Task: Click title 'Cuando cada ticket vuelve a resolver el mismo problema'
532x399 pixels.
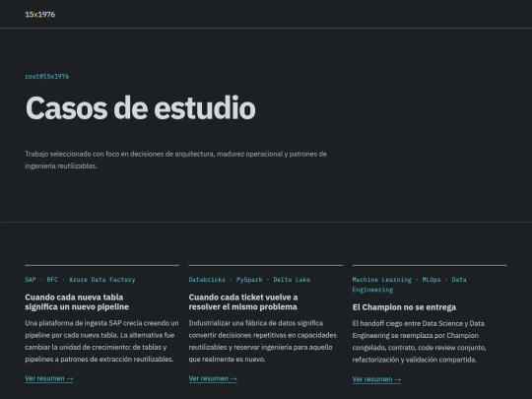Action: [243, 302]
